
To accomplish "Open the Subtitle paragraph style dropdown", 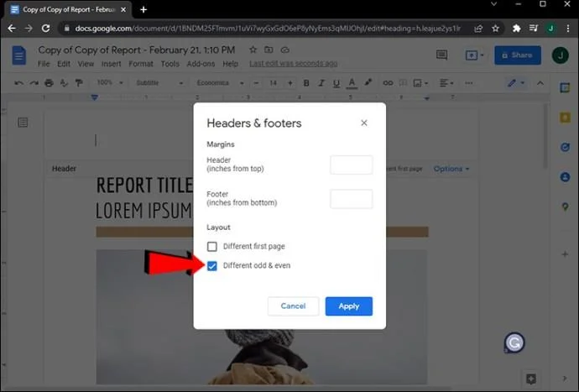I will (159, 83).
